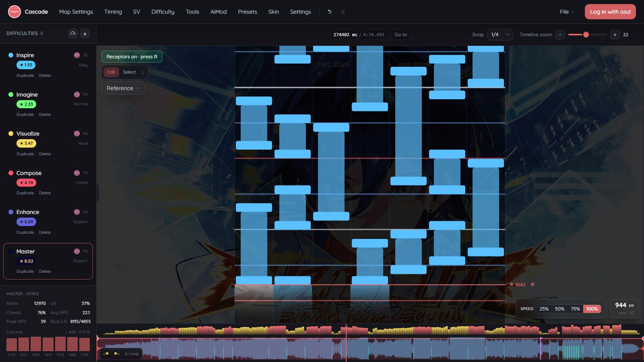The width and height of the screenshot is (644, 362).
Task: Select the Compose difficulty name
Action: (x=29, y=173)
